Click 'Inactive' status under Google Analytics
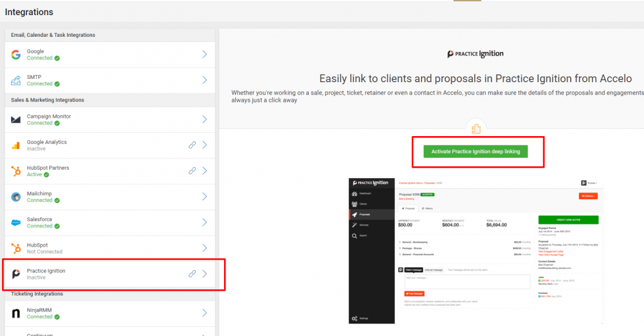 click(x=36, y=149)
